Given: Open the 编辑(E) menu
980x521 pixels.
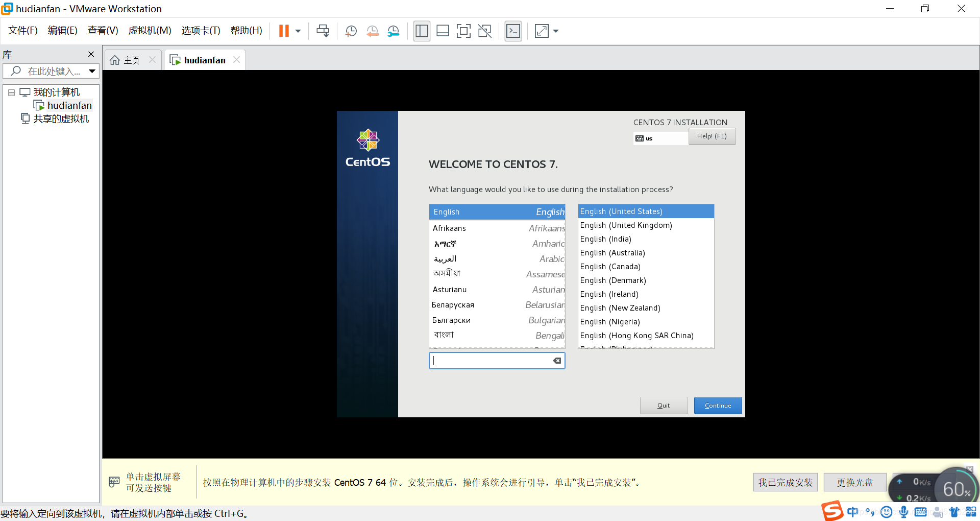Looking at the screenshot, I should (63, 31).
